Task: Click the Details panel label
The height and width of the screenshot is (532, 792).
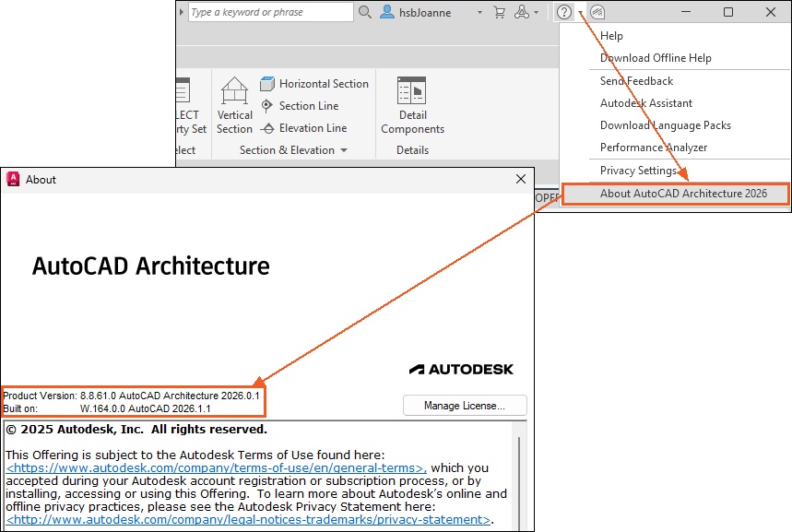Action: tap(412, 150)
